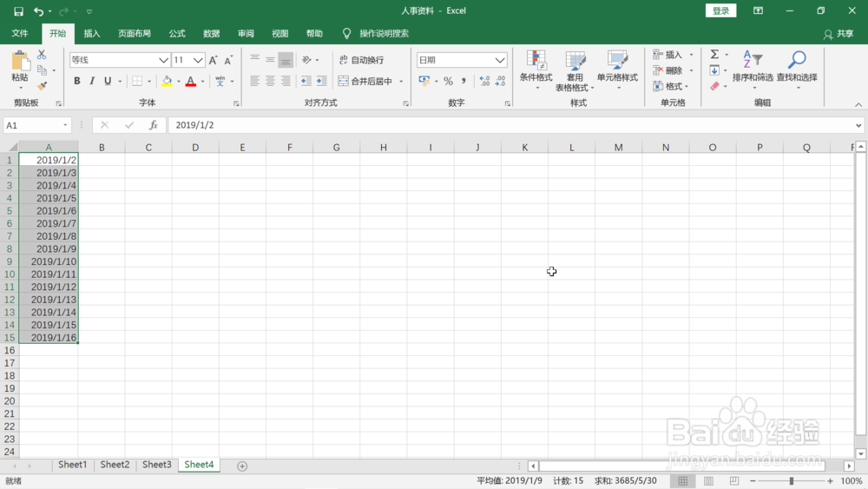Viewport: 868px width, 489px height.
Task: Switch to Sheet2 tab
Action: [115, 465]
